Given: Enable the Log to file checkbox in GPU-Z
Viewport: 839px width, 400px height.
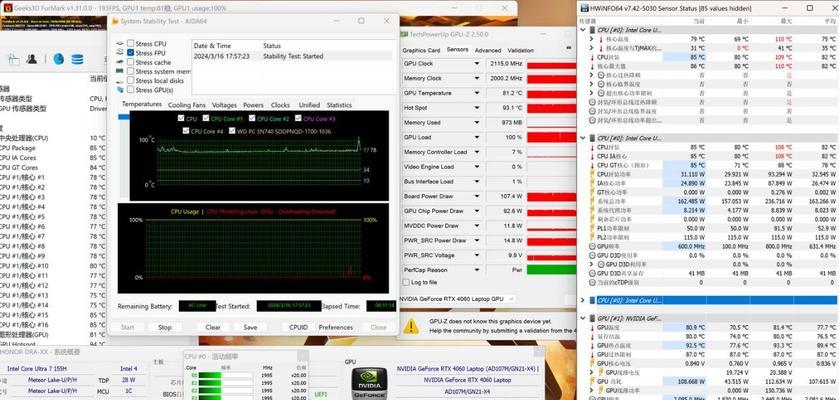Looking at the screenshot, I should click(406, 282).
